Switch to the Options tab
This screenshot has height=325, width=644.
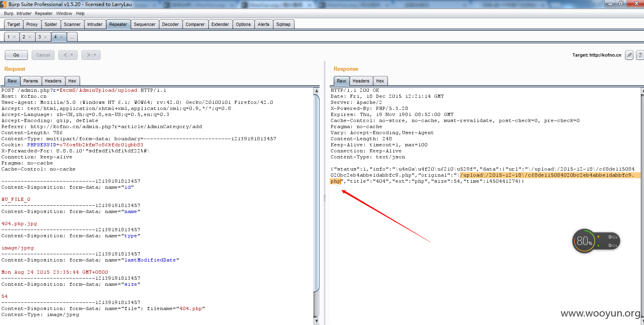point(243,24)
